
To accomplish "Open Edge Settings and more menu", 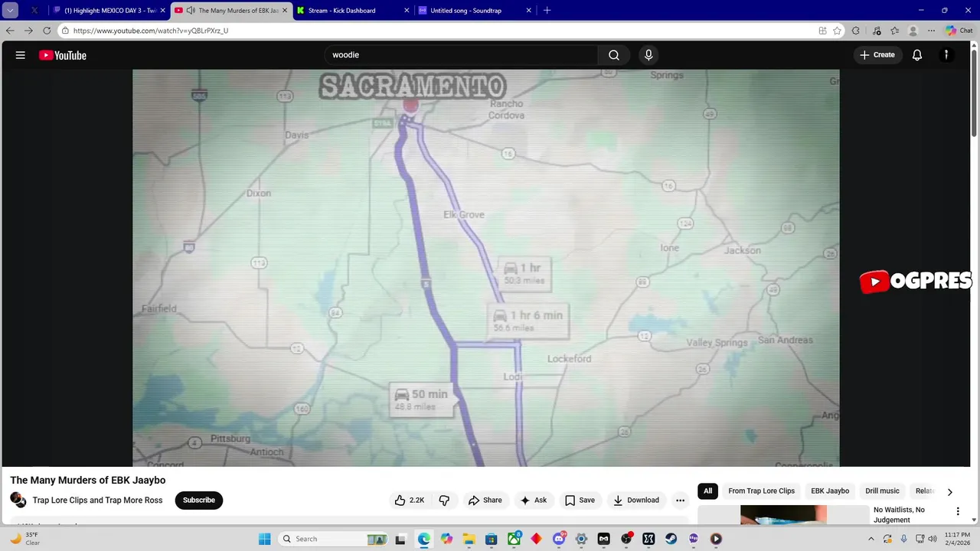I will point(932,31).
